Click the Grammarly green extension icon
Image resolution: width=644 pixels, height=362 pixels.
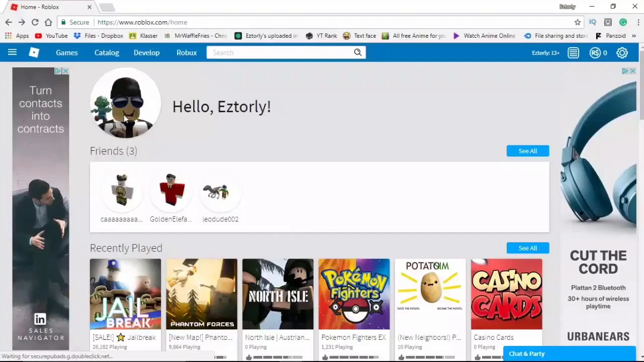[x=623, y=22]
